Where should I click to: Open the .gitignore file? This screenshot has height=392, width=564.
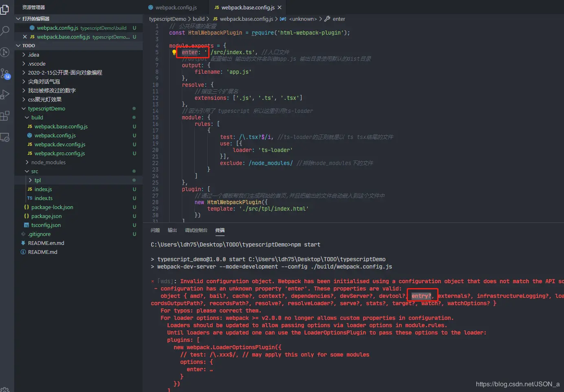(x=78, y=234)
